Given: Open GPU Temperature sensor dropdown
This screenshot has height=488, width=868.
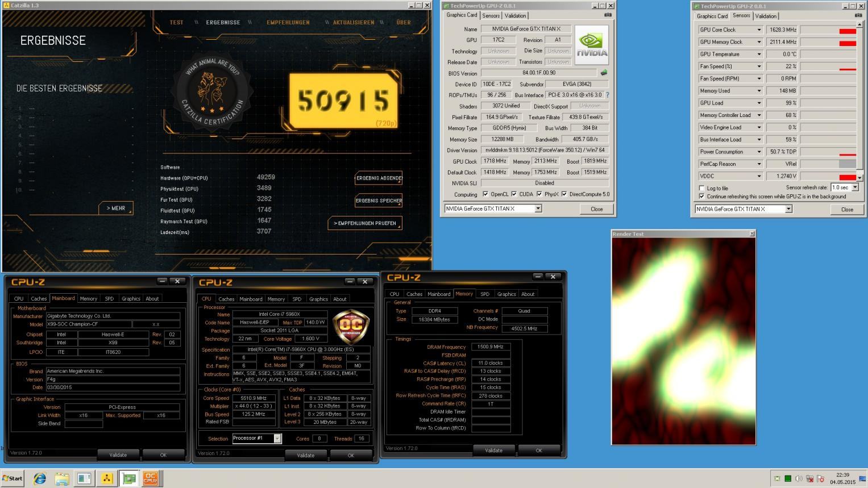Looking at the screenshot, I should click(758, 54).
